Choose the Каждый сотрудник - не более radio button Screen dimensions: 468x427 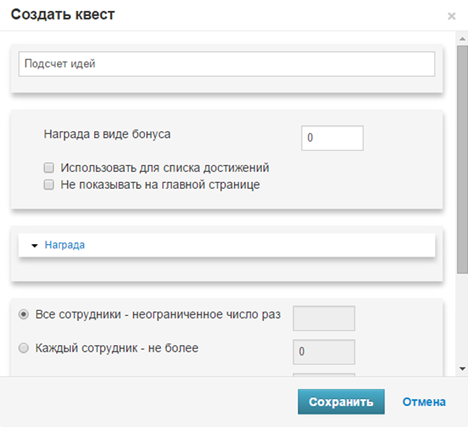pos(23,348)
